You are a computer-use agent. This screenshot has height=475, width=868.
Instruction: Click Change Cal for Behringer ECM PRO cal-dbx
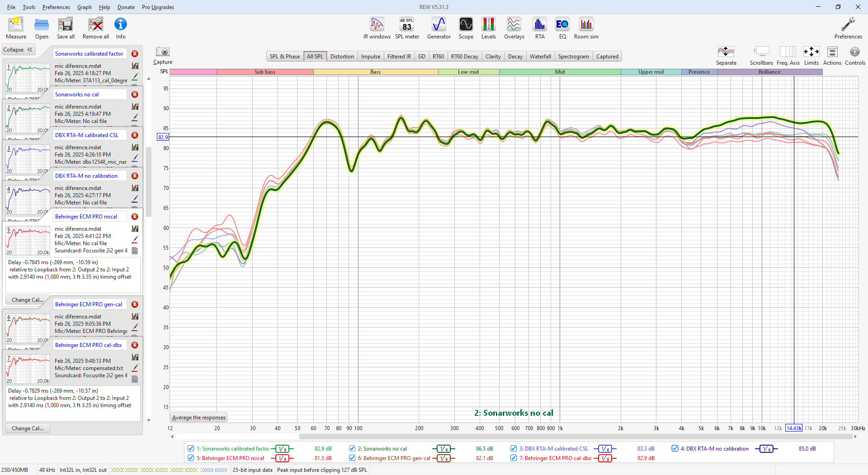(x=28, y=428)
